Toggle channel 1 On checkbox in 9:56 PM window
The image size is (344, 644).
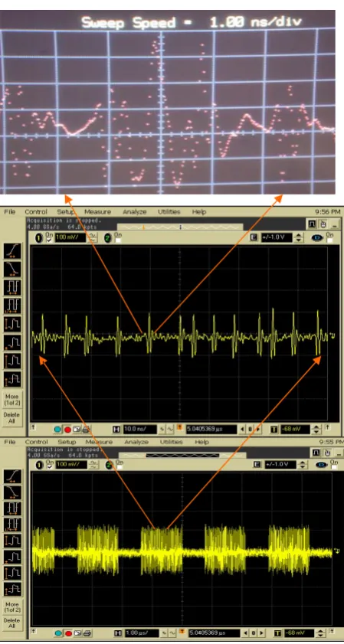[x=50, y=240]
